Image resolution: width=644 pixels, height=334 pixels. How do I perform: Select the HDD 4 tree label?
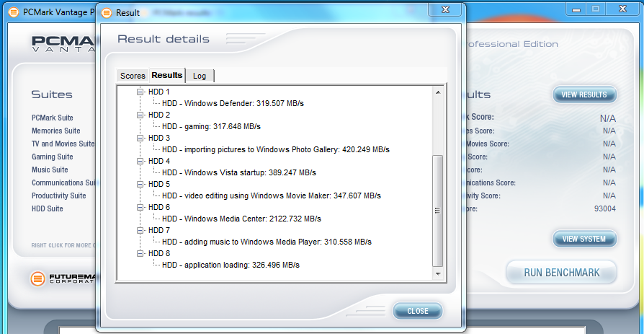coord(159,161)
